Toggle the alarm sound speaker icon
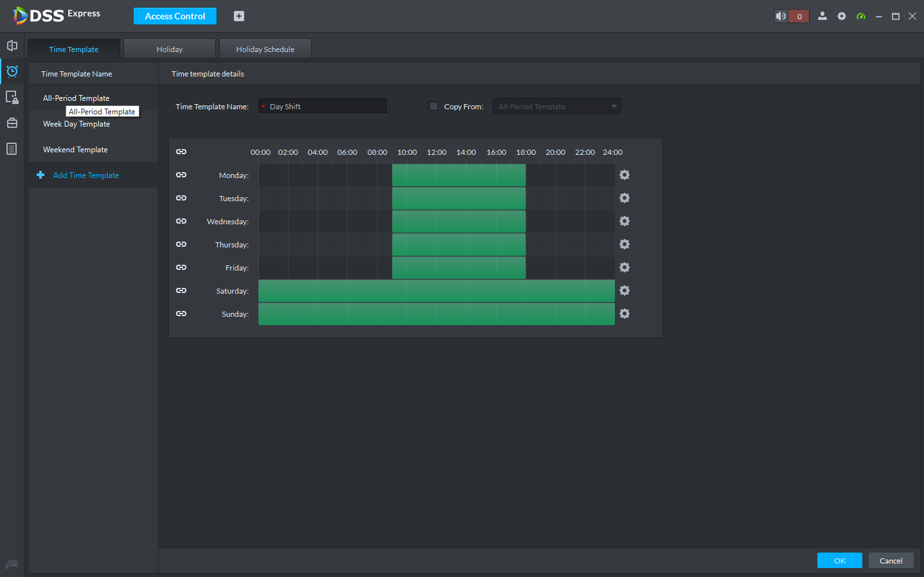The image size is (924, 577). pyautogui.click(x=781, y=16)
